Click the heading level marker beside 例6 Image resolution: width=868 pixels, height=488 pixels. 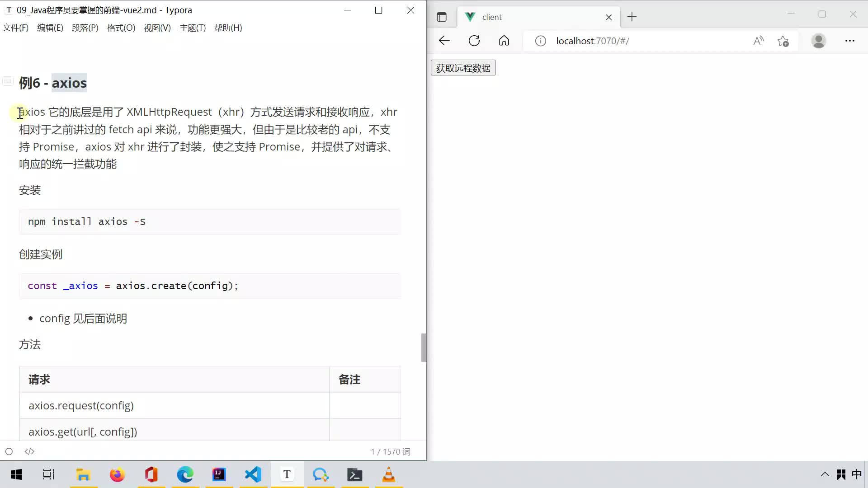coord(8,82)
